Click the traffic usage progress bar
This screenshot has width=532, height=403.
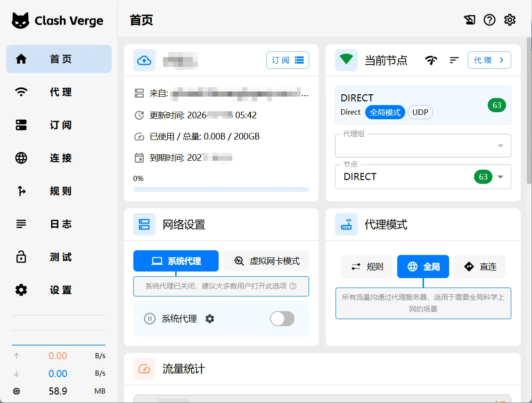(x=221, y=189)
